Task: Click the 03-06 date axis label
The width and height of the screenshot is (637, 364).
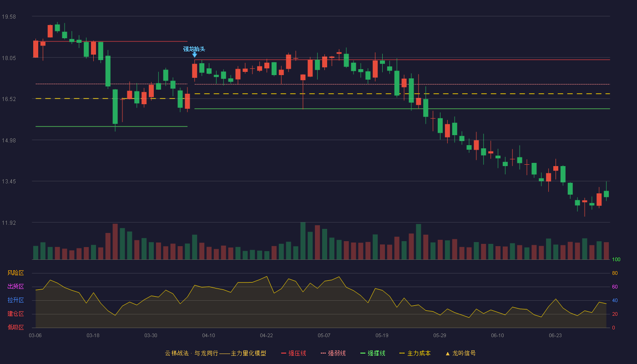Action: point(35,335)
